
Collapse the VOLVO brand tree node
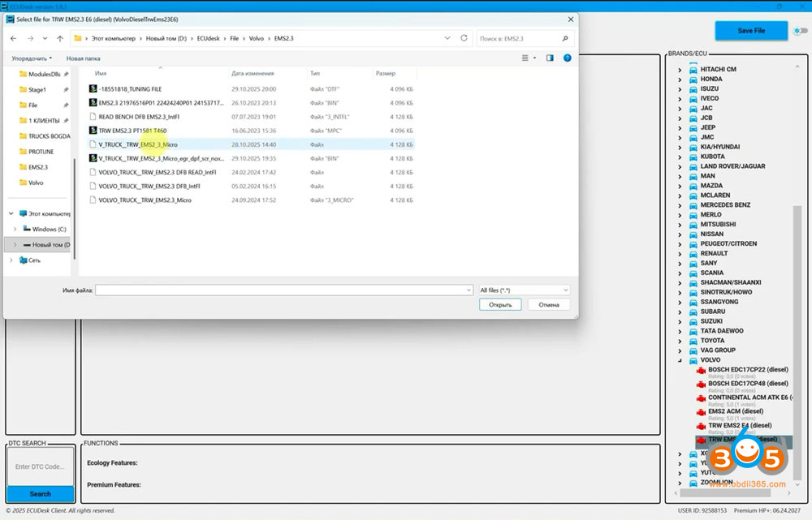[x=680, y=359]
